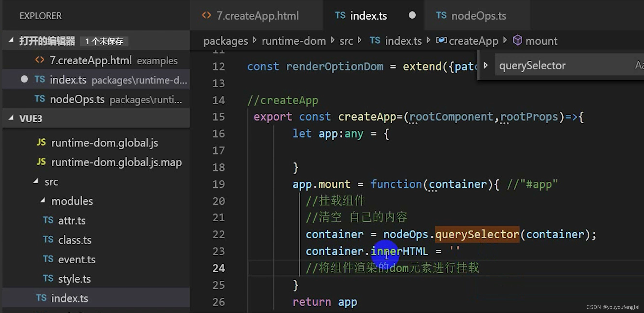This screenshot has height=313, width=644.
Task: Click the TS icon beside class.ts
Action: pyautogui.click(x=48, y=240)
